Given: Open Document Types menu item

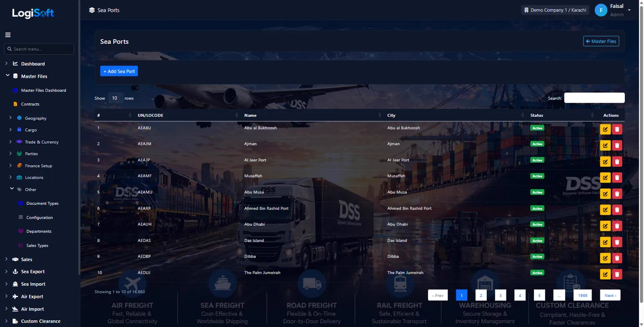Looking at the screenshot, I should click(42, 204).
